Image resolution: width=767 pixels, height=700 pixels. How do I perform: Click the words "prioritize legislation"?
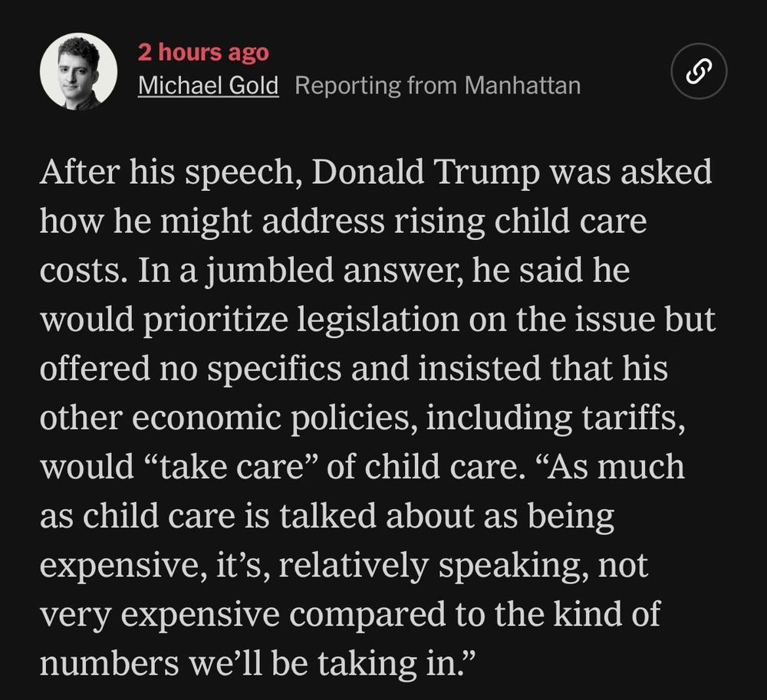pyautogui.click(x=301, y=319)
